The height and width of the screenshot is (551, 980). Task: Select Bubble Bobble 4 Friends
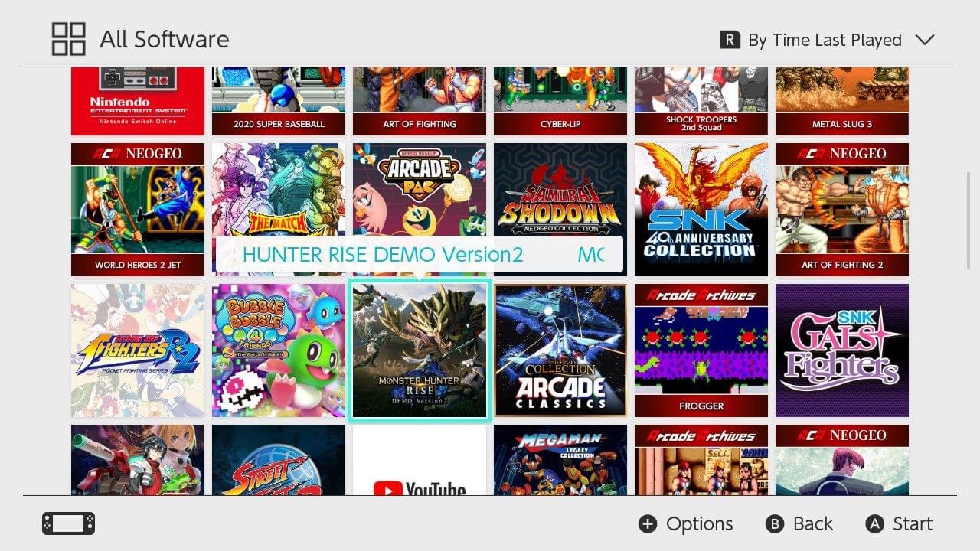click(x=279, y=350)
